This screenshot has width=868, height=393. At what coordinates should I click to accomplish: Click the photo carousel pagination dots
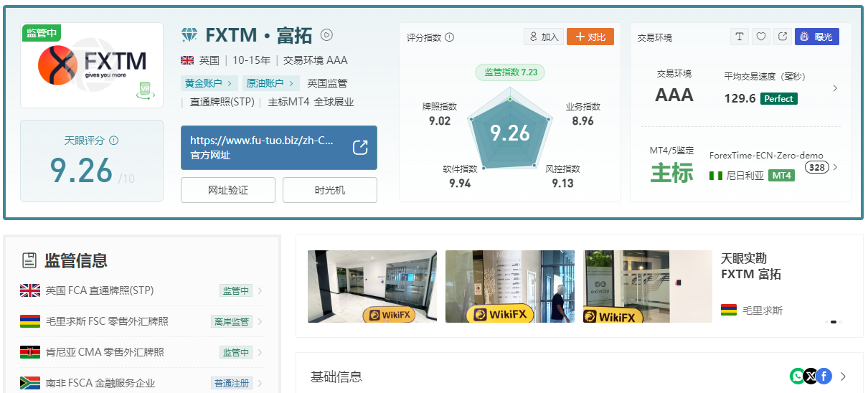point(834,322)
